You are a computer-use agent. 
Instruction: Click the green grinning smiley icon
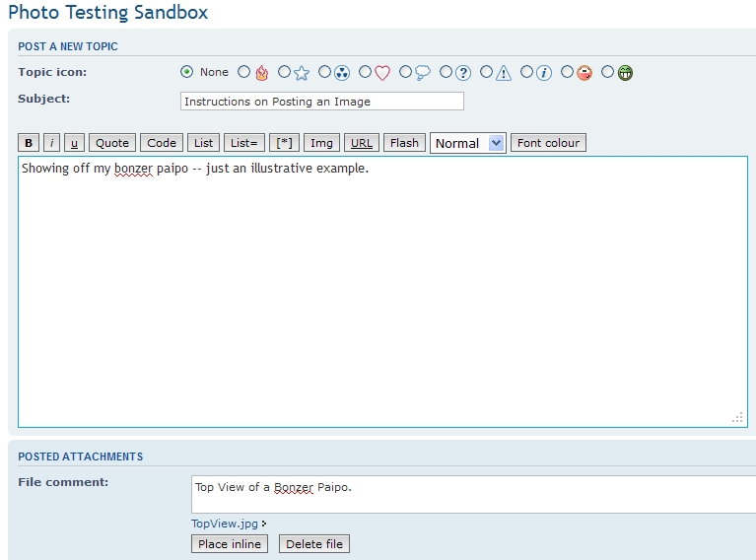[625, 73]
